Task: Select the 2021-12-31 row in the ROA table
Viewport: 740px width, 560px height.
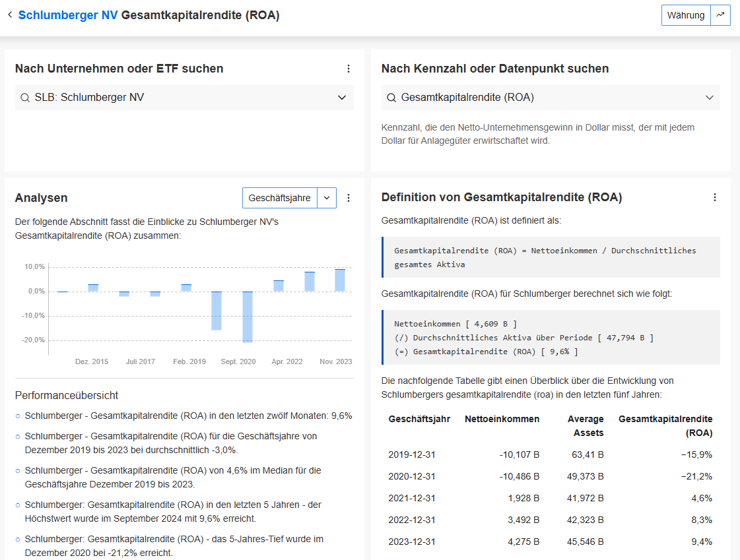Action: pos(550,498)
